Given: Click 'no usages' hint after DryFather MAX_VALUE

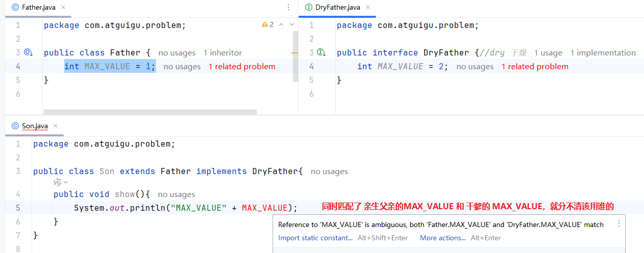Looking at the screenshot, I should [x=475, y=67].
